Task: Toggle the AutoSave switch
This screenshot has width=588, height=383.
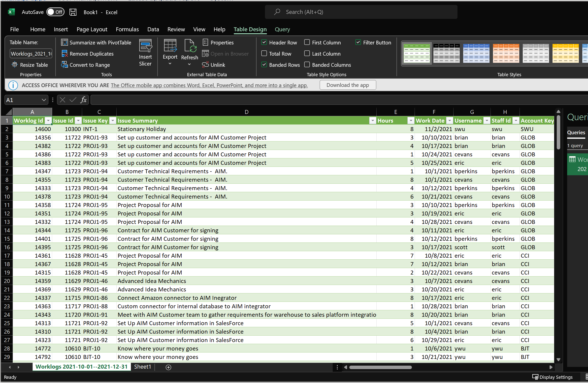Action: point(55,12)
